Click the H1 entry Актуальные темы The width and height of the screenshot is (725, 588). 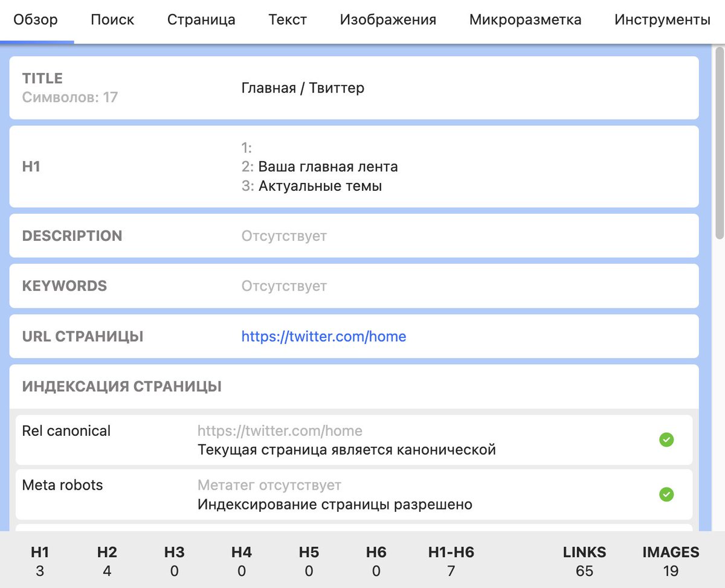(x=320, y=186)
